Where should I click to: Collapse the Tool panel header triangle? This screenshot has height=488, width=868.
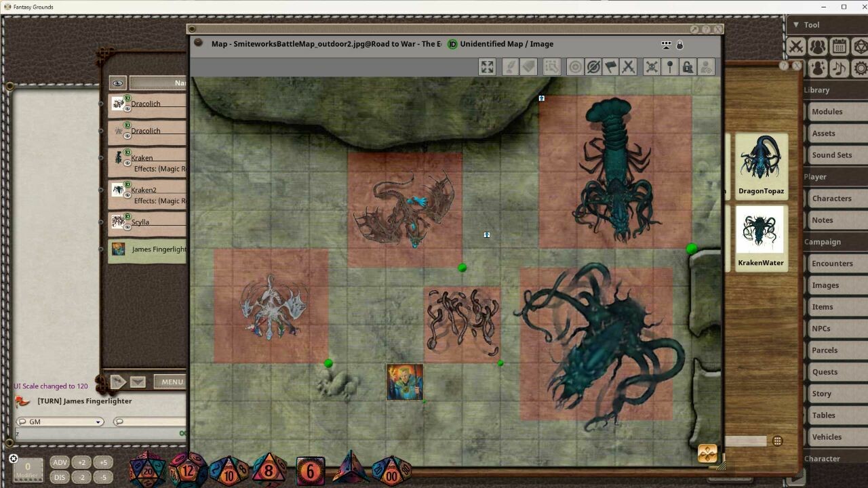[x=795, y=24]
